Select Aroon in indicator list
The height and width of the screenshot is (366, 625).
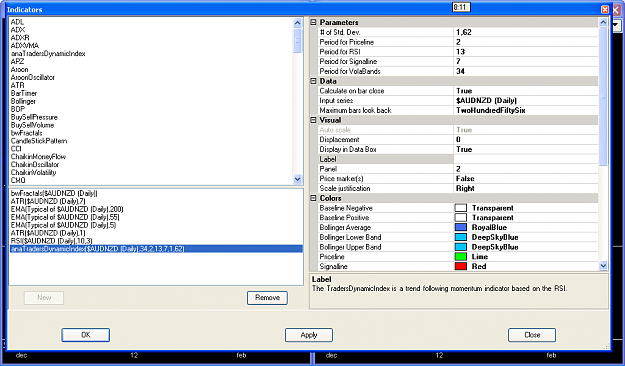pos(19,69)
